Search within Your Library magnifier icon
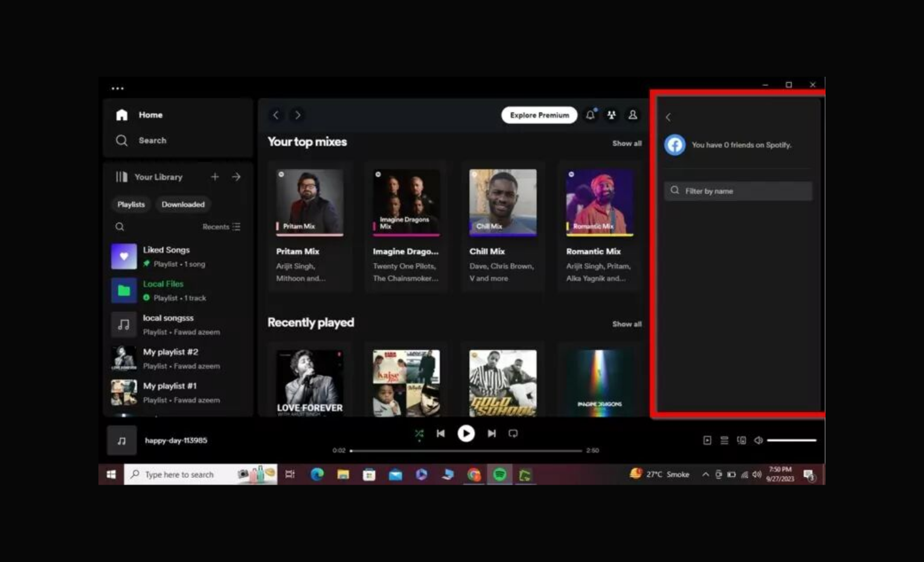The height and width of the screenshot is (562, 924). (120, 227)
